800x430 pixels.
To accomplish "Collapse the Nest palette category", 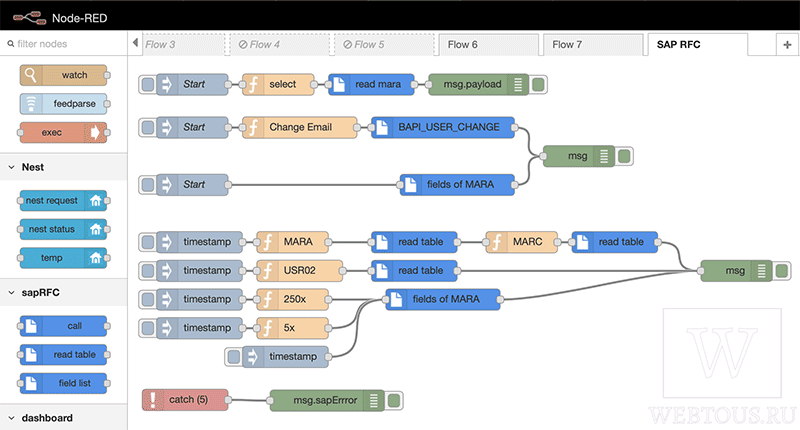I will pos(12,167).
